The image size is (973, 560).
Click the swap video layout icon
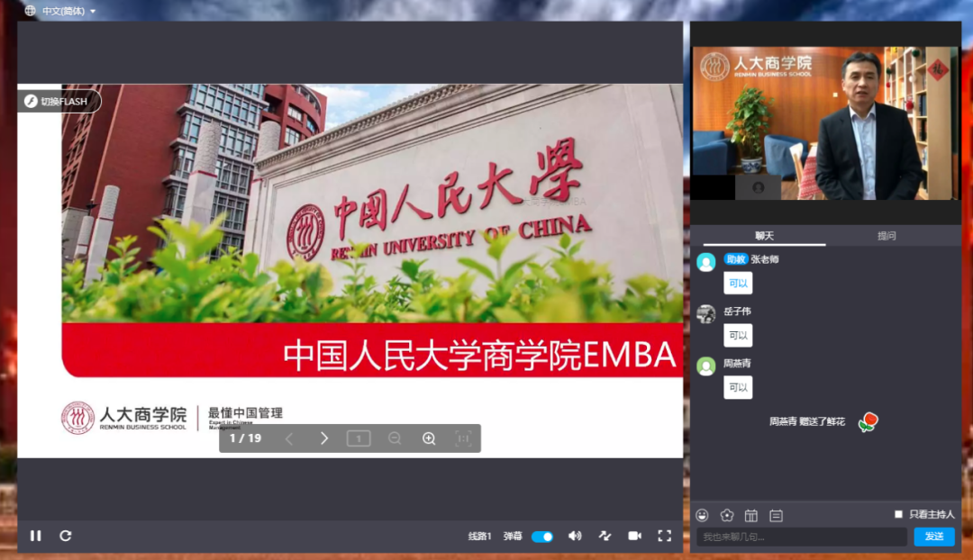tap(605, 536)
